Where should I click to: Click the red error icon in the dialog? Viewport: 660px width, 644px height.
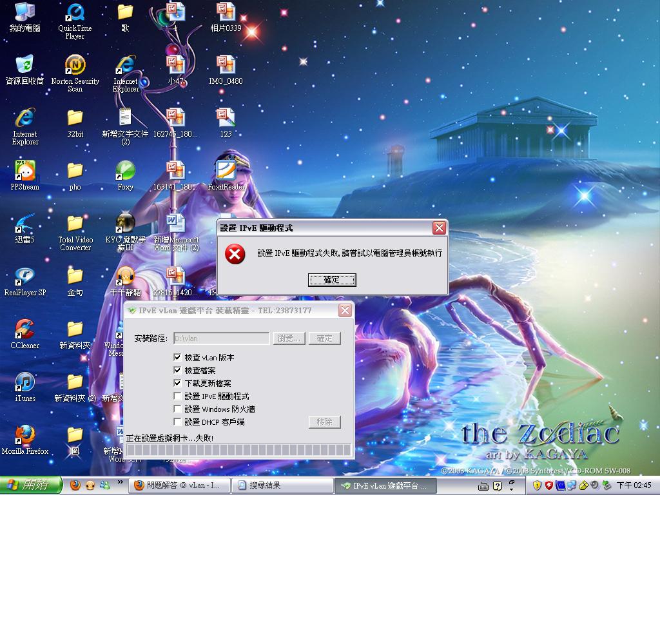coord(235,254)
